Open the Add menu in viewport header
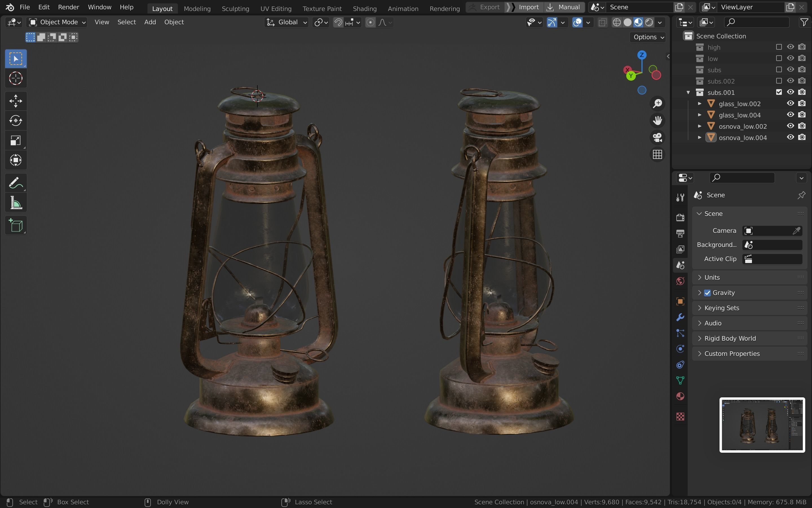The height and width of the screenshot is (508, 812). click(x=150, y=22)
